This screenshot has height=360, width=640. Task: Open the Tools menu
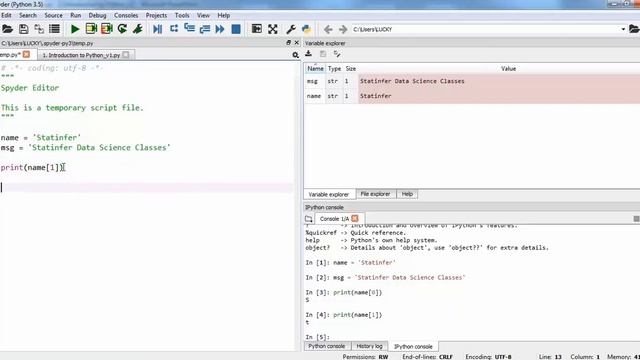click(x=182, y=16)
